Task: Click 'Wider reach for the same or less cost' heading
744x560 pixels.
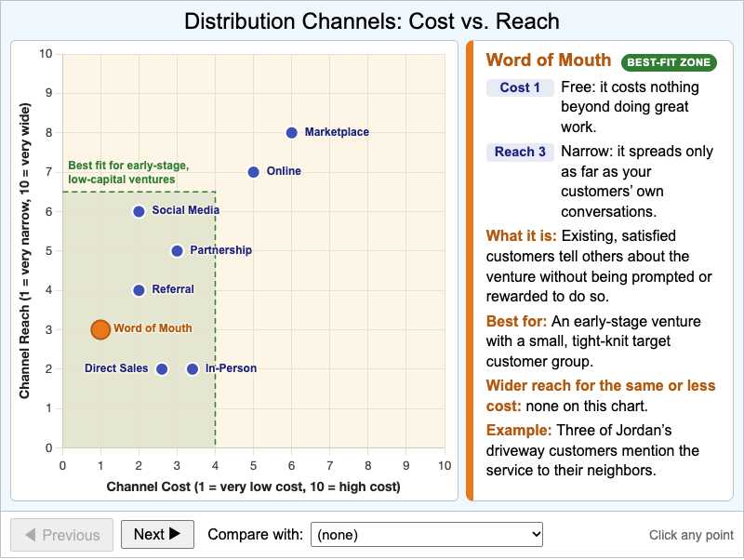Action: 601,395
